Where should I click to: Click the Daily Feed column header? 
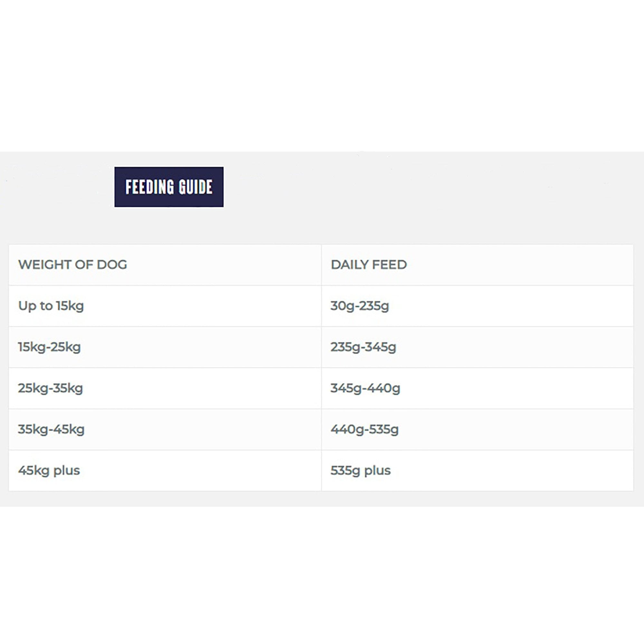(369, 265)
